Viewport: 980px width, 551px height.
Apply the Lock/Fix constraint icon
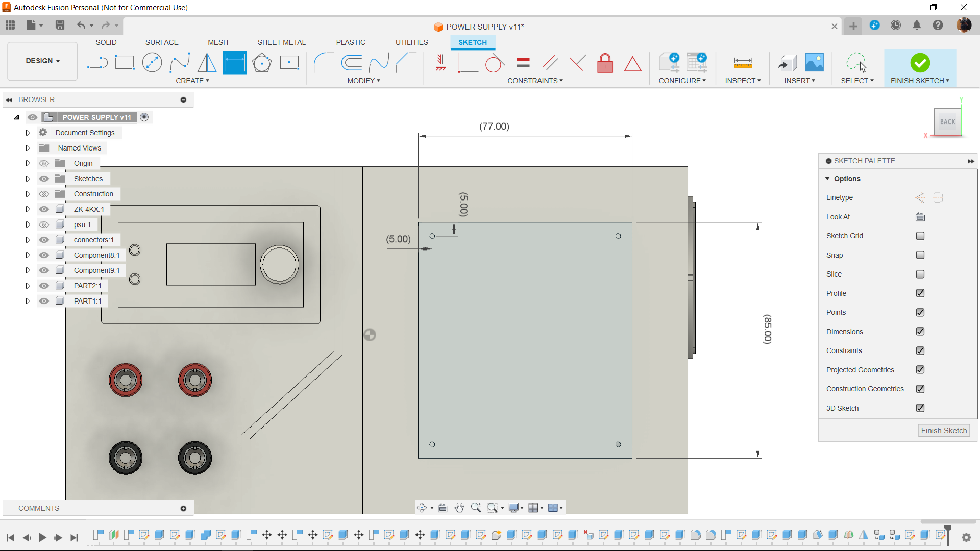point(605,63)
